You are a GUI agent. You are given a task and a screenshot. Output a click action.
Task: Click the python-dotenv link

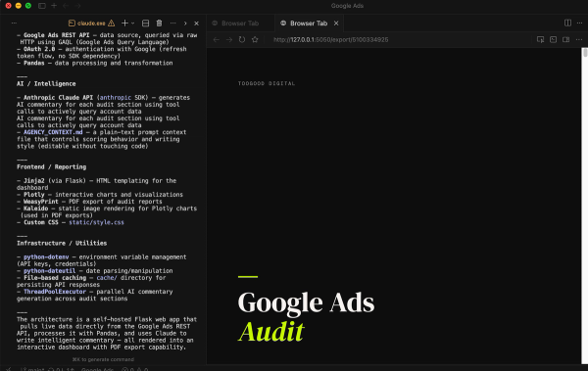click(x=46, y=257)
